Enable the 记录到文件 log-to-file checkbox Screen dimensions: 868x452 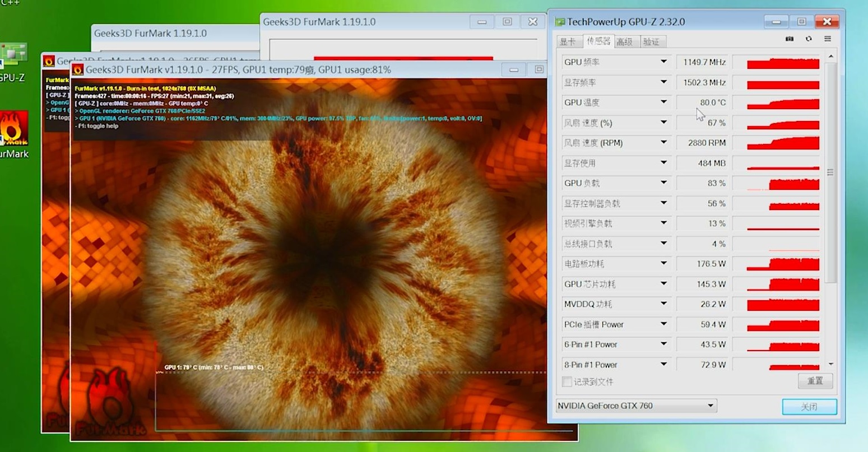tap(567, 381)
